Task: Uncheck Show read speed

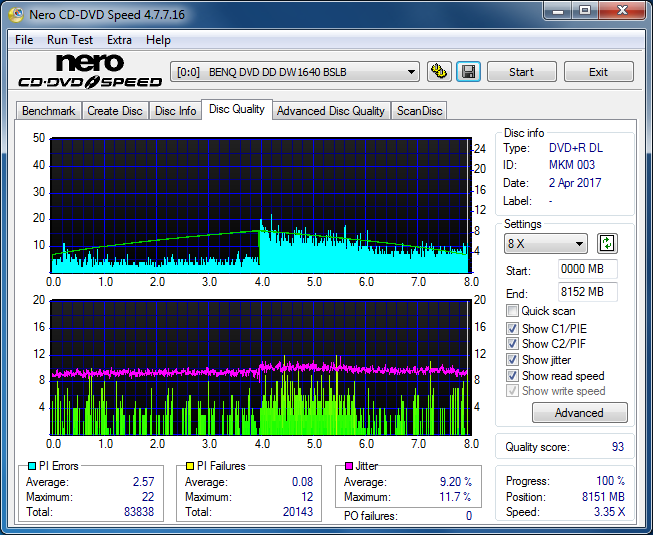Action: pyautogui.click(x=512, y=376)
